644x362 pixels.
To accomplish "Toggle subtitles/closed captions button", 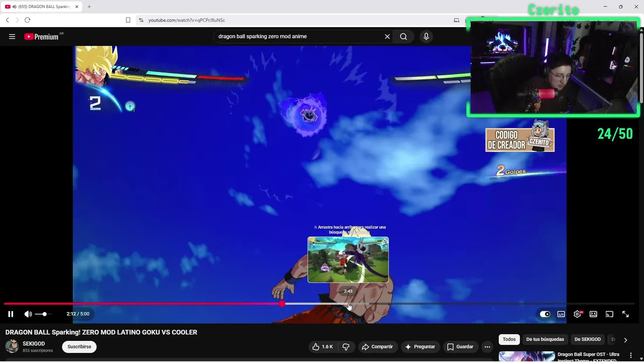I will (561, 314).
